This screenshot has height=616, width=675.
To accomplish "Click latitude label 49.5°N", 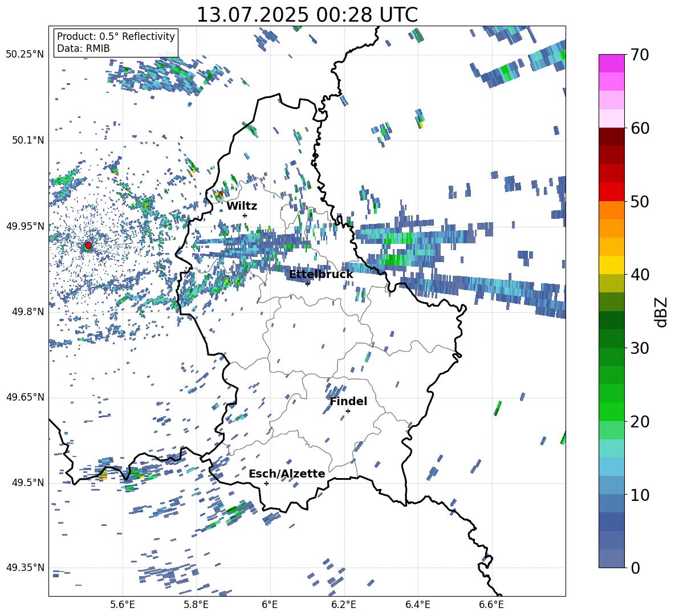I will pos(27,483).
